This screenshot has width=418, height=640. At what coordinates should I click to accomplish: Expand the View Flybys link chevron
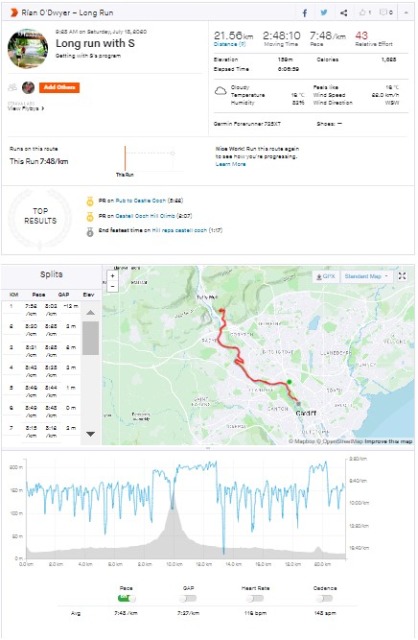(43, 109)
